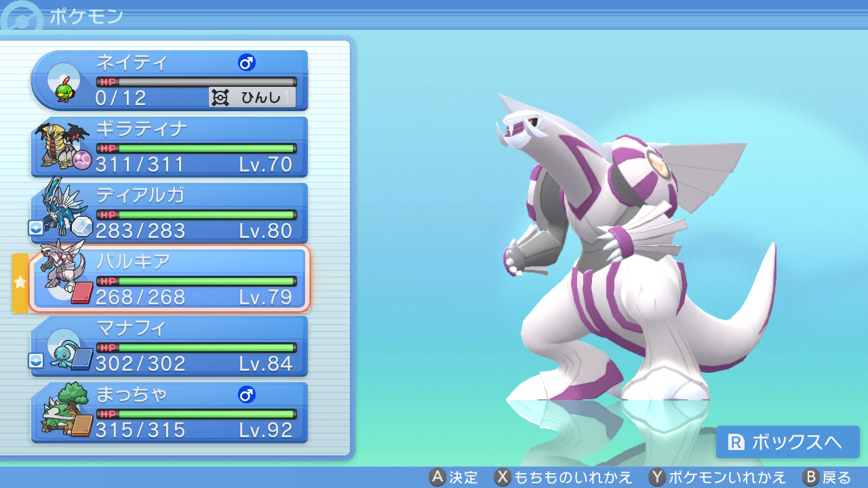Click the Lv.80 level label
Screen dimensions: 868x488
266,231
